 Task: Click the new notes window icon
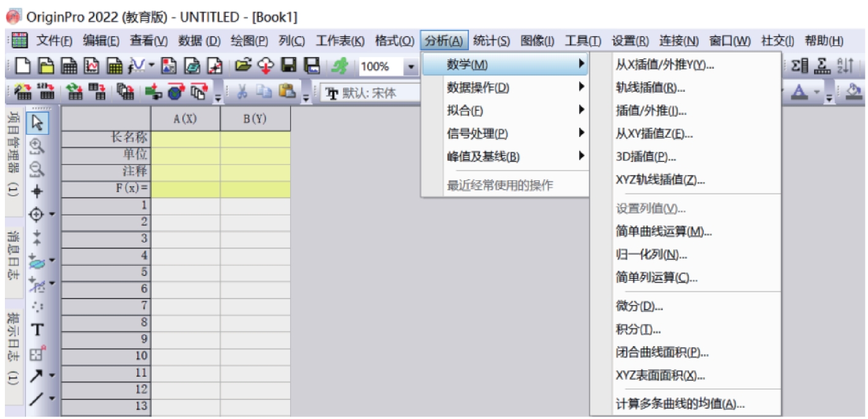[x=192, y=65]
